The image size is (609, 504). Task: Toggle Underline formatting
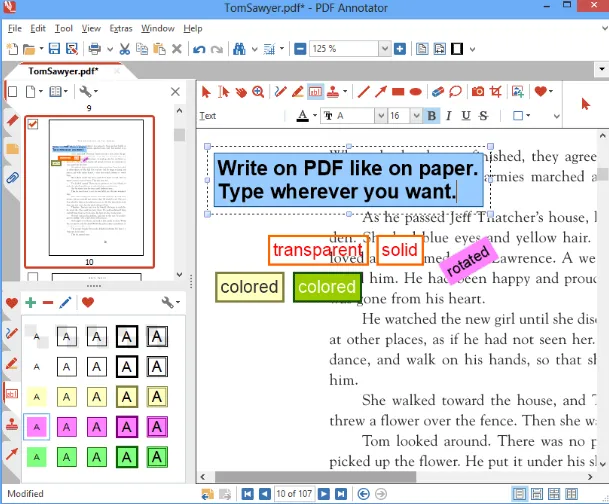tap(466, 116)
